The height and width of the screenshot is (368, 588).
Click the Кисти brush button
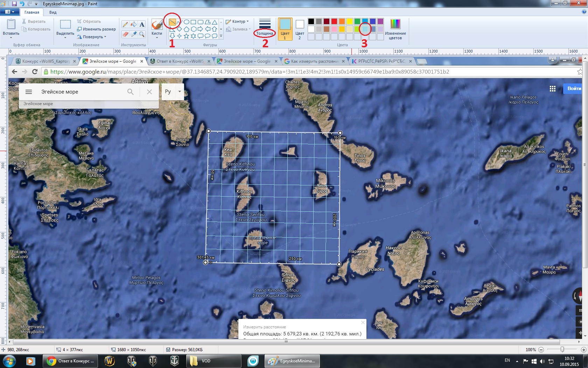pyautogui.click(x=157, y=27)
